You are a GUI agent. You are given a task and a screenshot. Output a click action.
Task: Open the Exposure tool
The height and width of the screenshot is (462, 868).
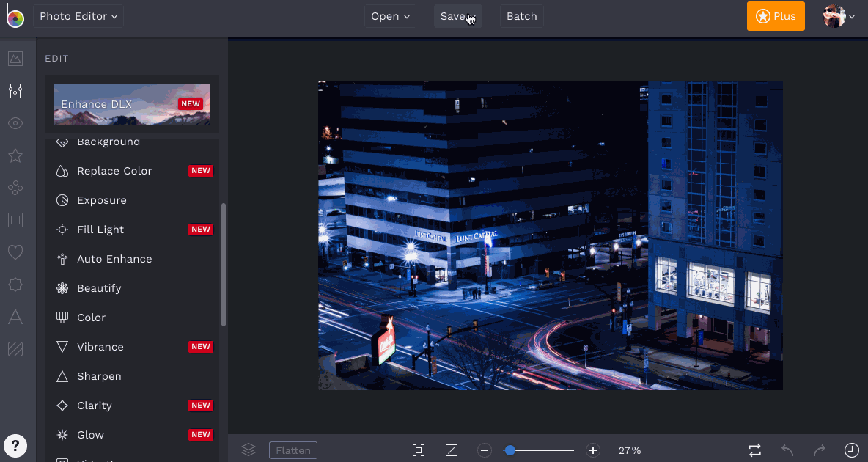tap(132, 200)
